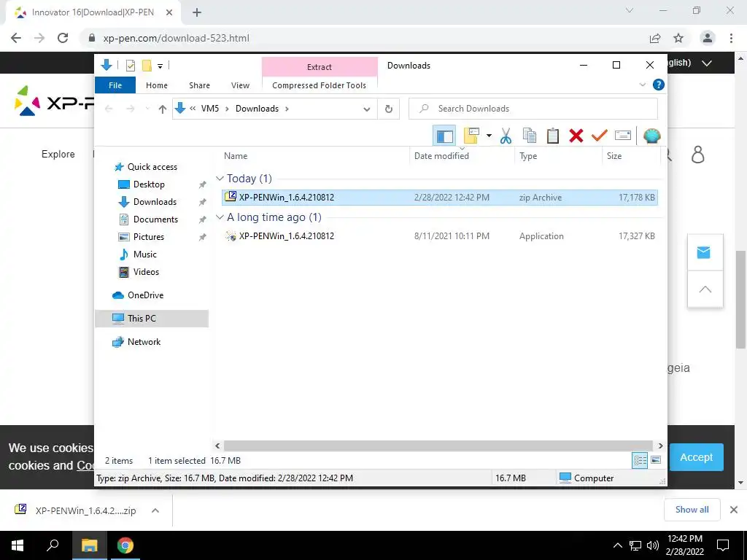
Task: Select Quick access in navigation pane
Action: point(152,167)
